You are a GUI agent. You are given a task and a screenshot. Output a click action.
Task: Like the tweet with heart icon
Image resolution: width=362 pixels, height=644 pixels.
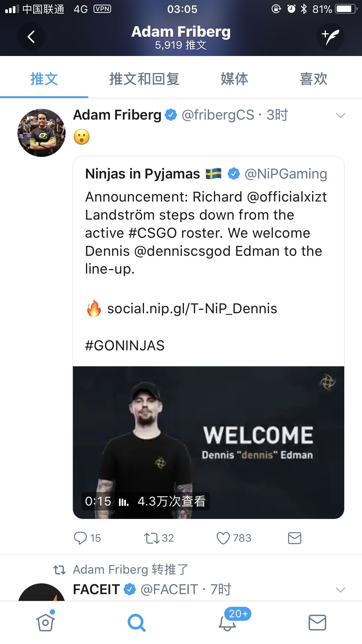pos(223,538)
